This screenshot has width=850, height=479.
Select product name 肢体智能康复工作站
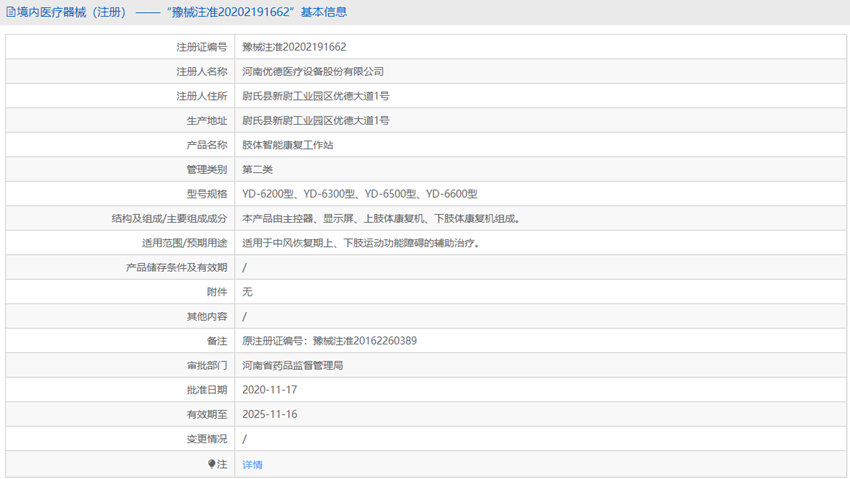287,145
